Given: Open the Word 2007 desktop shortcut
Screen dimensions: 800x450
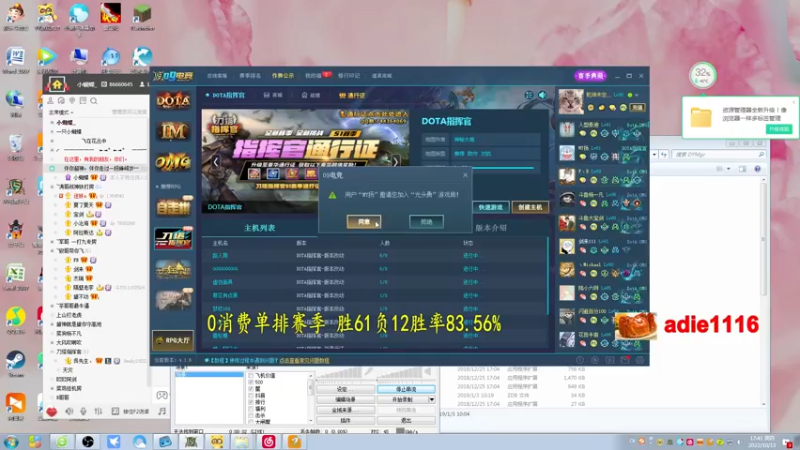Looking at the screenshot, I should pos(15,60).
